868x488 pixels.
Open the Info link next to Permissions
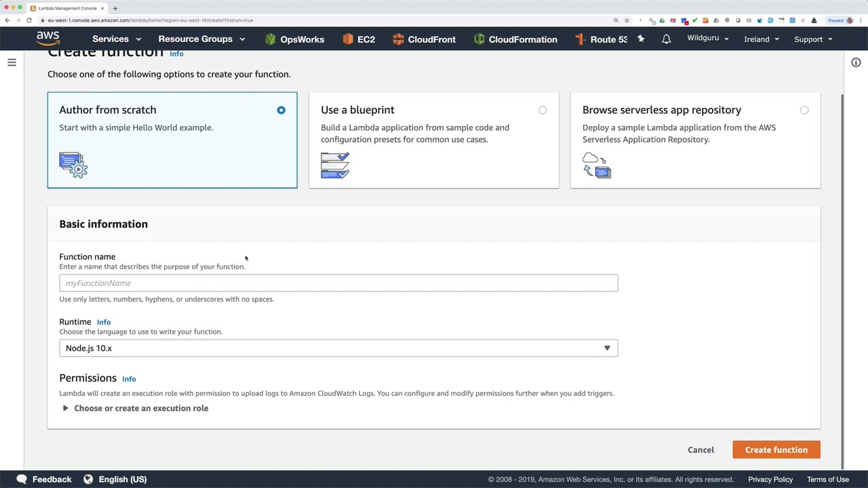(129, 380)
